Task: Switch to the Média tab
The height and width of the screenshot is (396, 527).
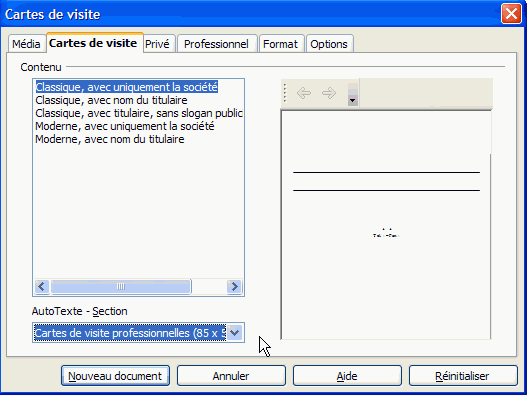Action: pyautogui.click(x=26, y=44)
